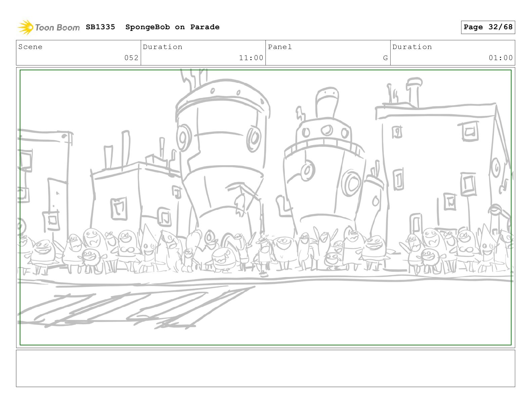Click the crosswalk stripes on the road
Image resolution: width=532 pixels, height=411 pixels.
coord(134,307)
